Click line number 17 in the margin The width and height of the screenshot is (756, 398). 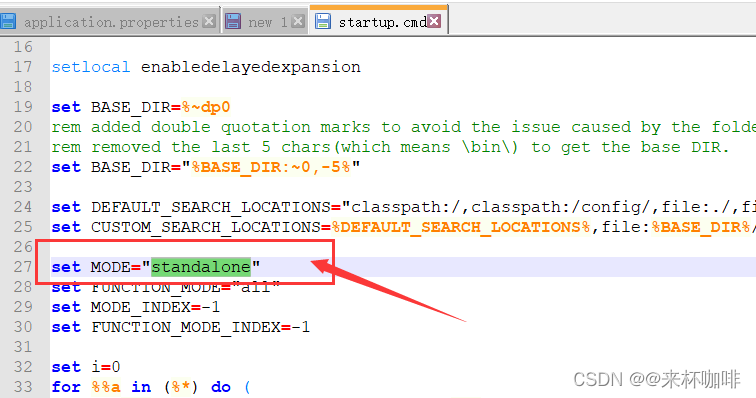click(23, 67)
